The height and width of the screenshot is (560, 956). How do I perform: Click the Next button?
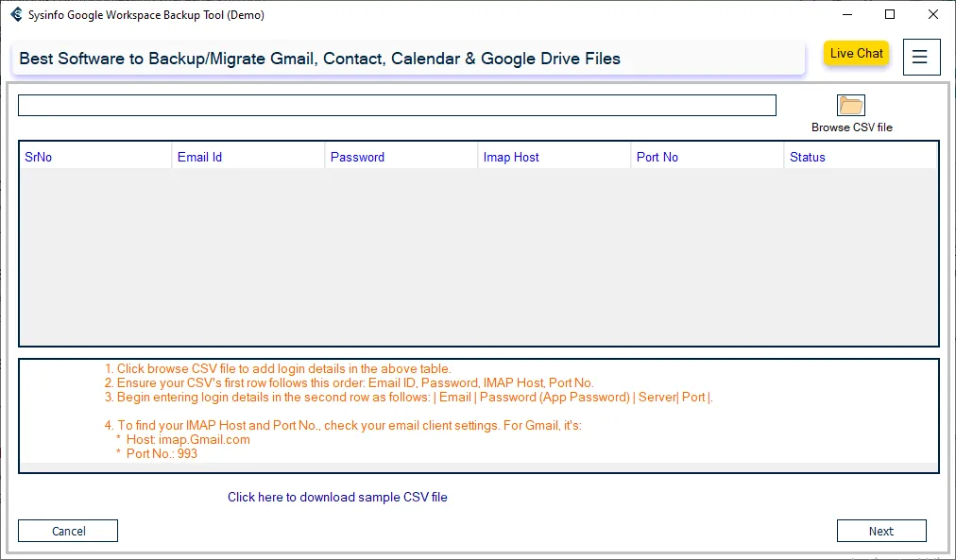coord(881,531)
